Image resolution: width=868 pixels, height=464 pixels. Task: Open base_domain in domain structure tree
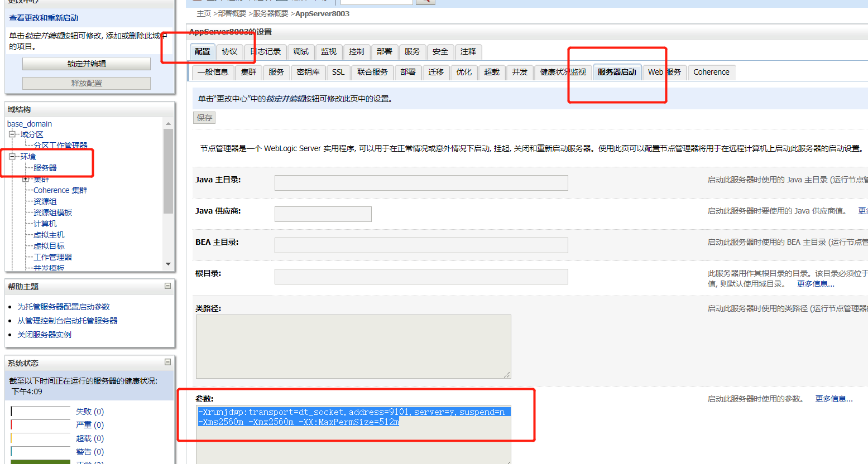(x=30, y=124)
